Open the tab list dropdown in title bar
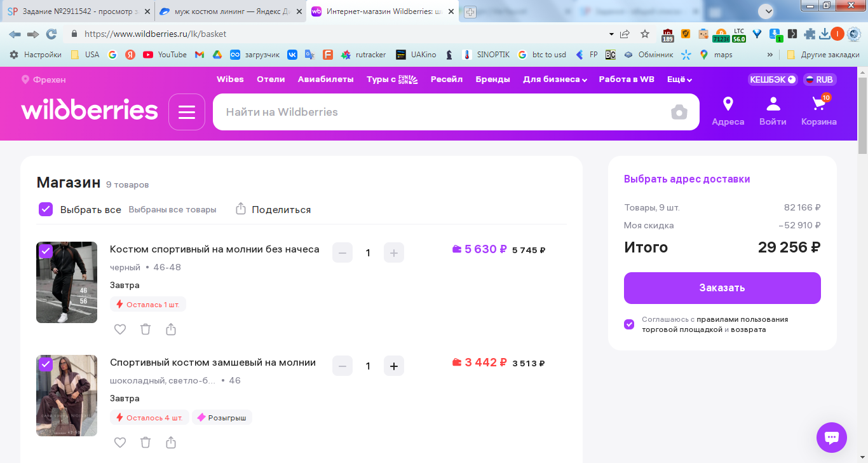This screenshot has height=463, width=868. (766, 11)
